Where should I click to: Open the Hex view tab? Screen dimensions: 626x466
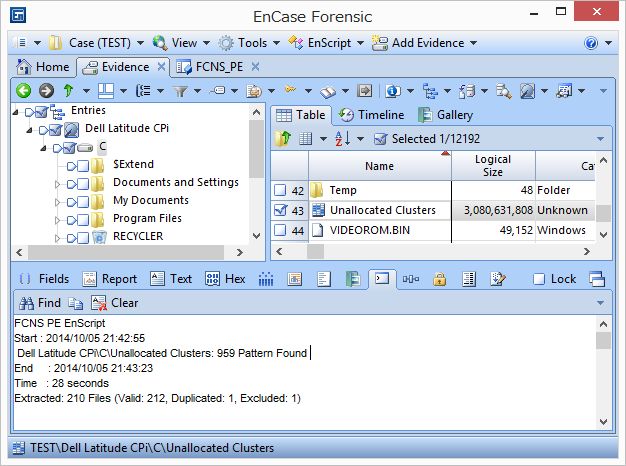click(225, 279)
